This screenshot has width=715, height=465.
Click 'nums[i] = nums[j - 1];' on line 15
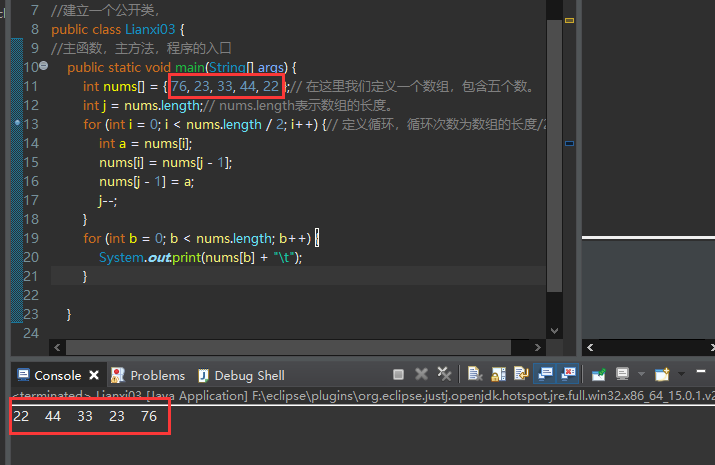(x=166, y=163)
